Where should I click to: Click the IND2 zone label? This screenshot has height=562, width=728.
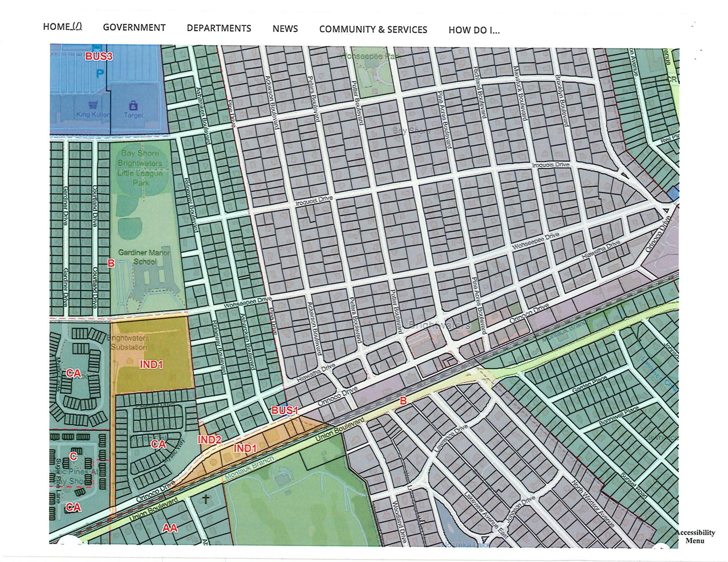(x=209, y=439)
